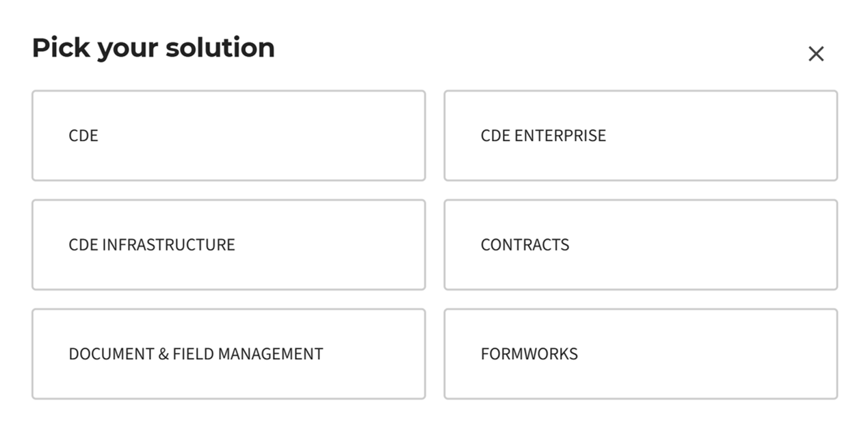
Task: Click the X icon to dismiss the panel
Action: tap(815, 54)
